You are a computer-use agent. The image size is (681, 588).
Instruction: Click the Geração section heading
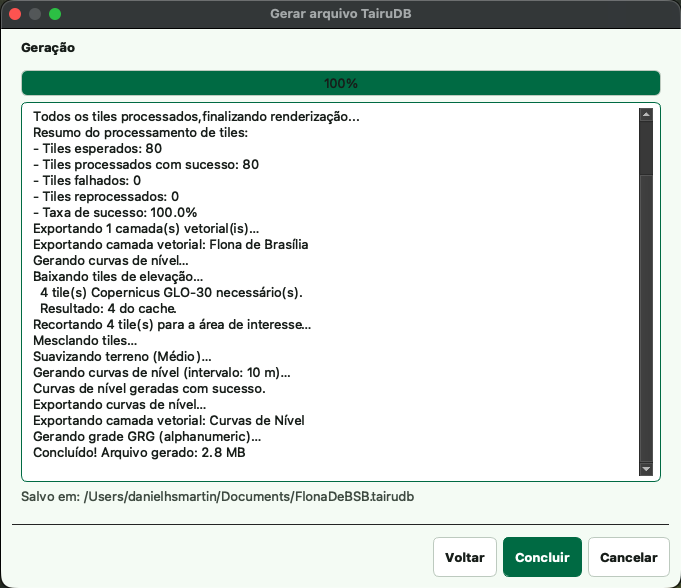pos(48,48)
